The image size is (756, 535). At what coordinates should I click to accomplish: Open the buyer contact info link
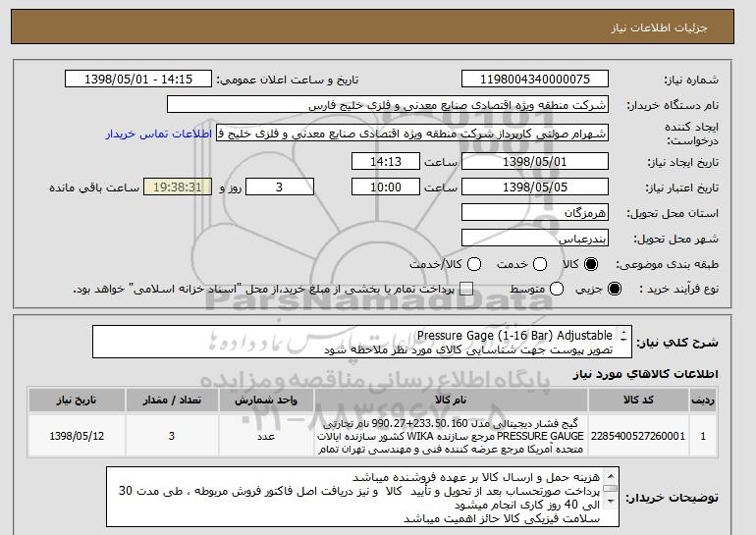(159, 134)
